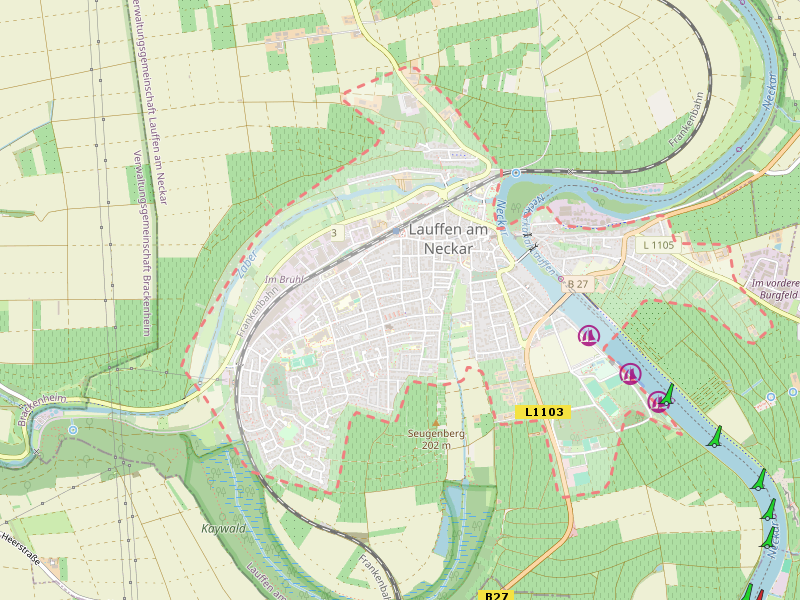Image resolution: width=800 pixels, height=600 pixels.
Task: Click the blue circle marker at the railway bridge
Action: tap(515, 173)
